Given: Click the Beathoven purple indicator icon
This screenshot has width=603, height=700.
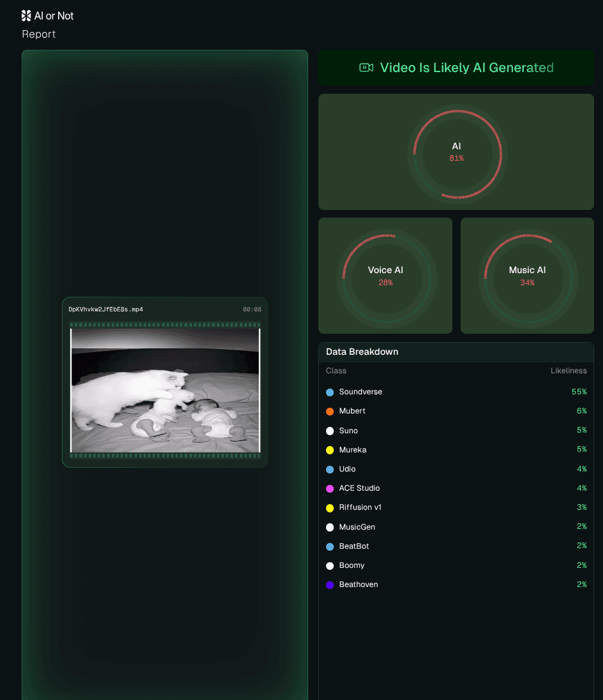Looking at the screenshot, I should click(330, 584).
